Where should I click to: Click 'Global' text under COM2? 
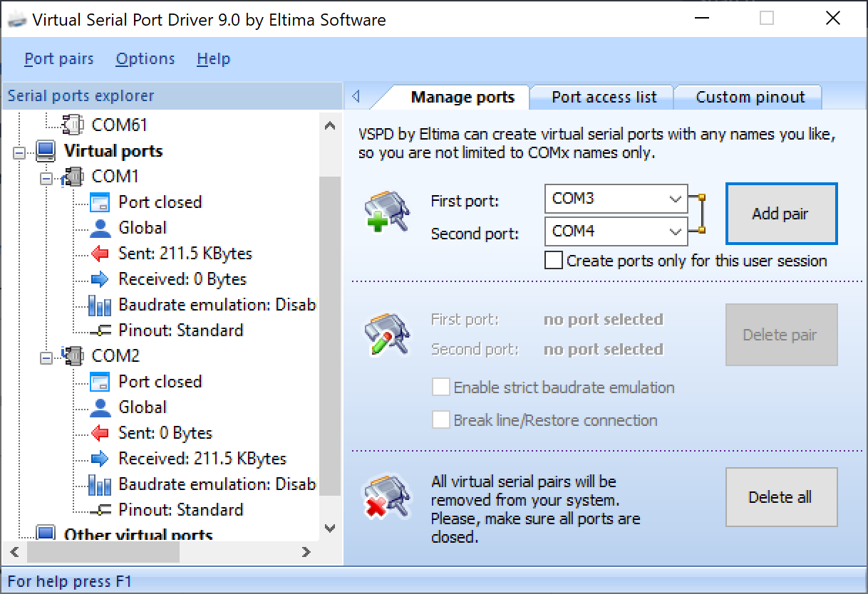[x=143, y=407]
